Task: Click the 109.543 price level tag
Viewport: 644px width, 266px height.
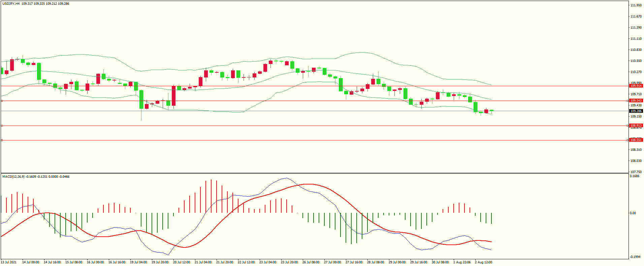Action: (636, 101)
